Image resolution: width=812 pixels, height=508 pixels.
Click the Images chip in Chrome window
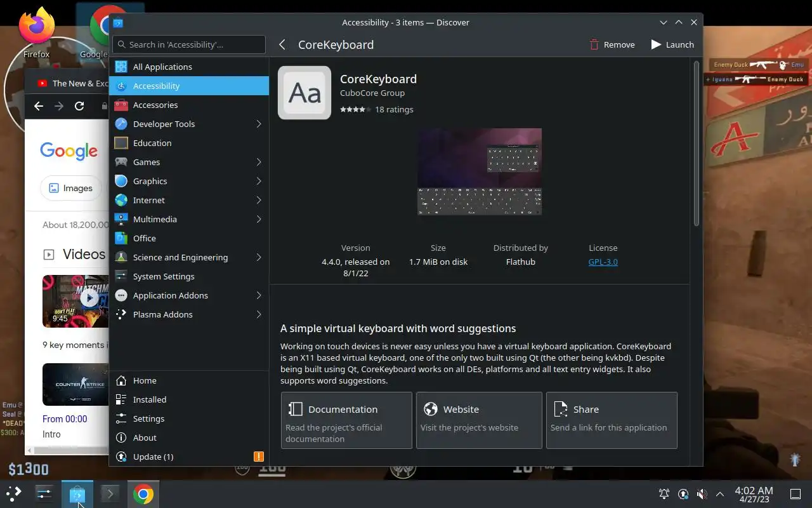(71, 188)
